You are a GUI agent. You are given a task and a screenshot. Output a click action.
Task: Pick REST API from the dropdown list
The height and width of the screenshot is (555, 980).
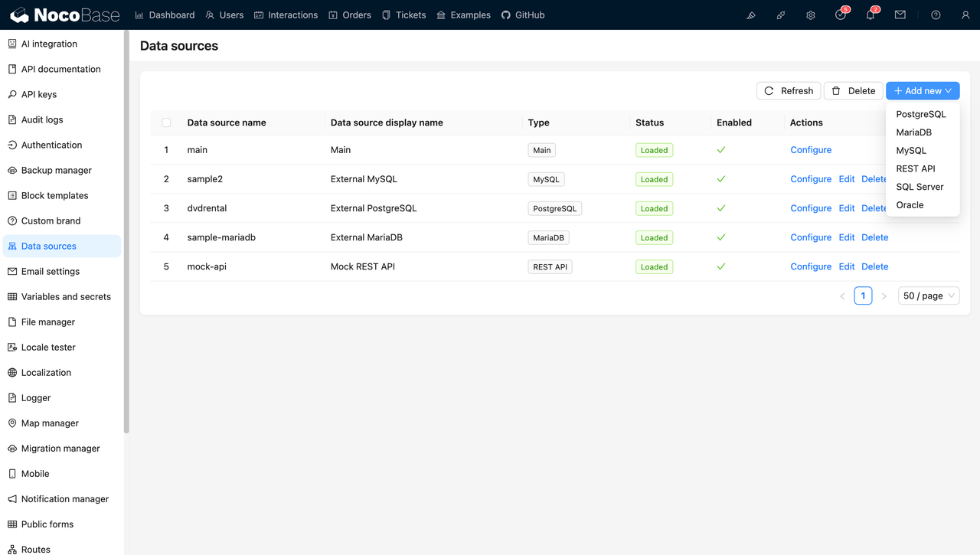click(x=916, y=168)
